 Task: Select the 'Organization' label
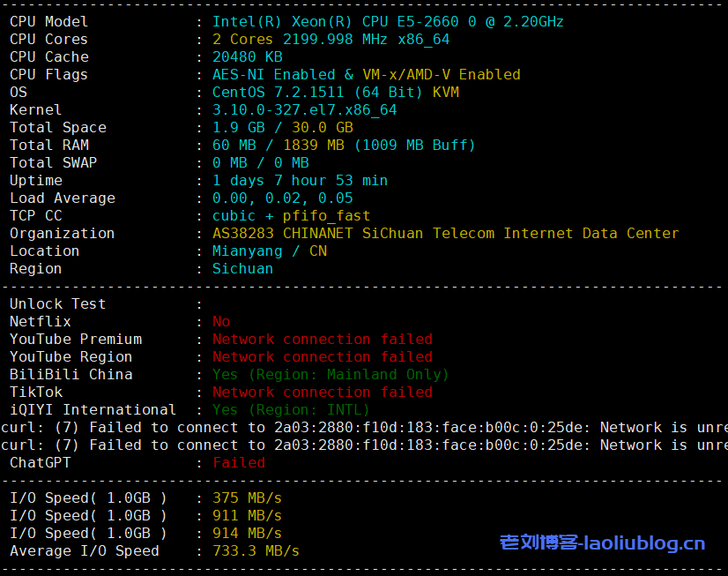pos(63,234)
